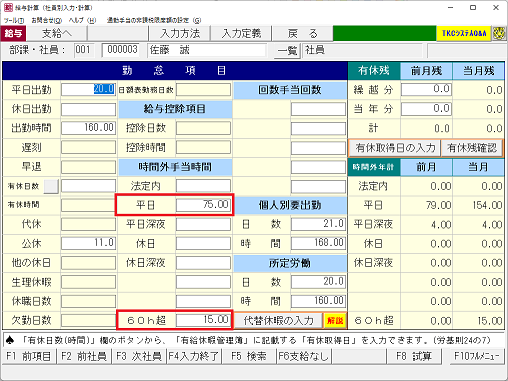The width and height of the screenshot is (508, 381).
Task: Click 有休取得日の入力 button
Action: point(395,148)
